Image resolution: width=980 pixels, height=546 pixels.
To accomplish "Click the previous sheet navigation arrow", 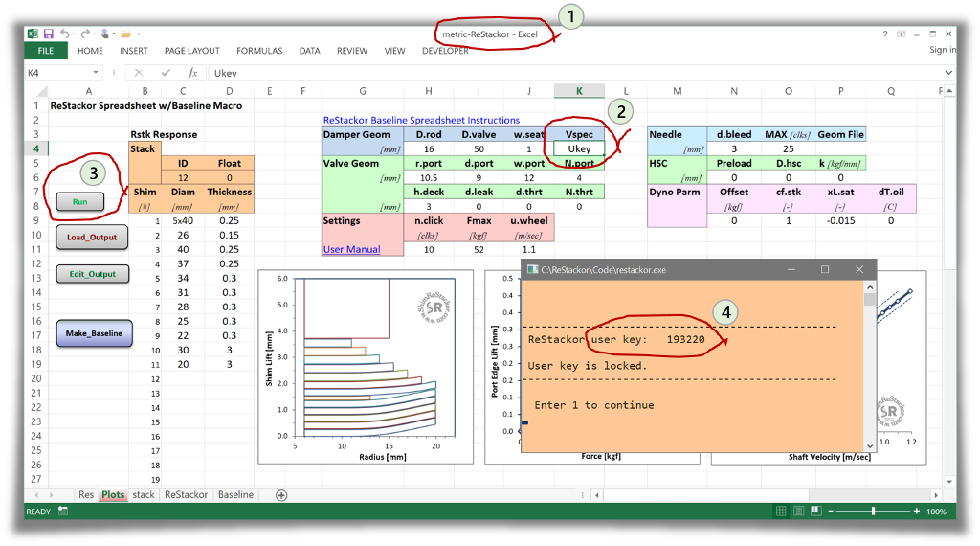I will [37, 494].
